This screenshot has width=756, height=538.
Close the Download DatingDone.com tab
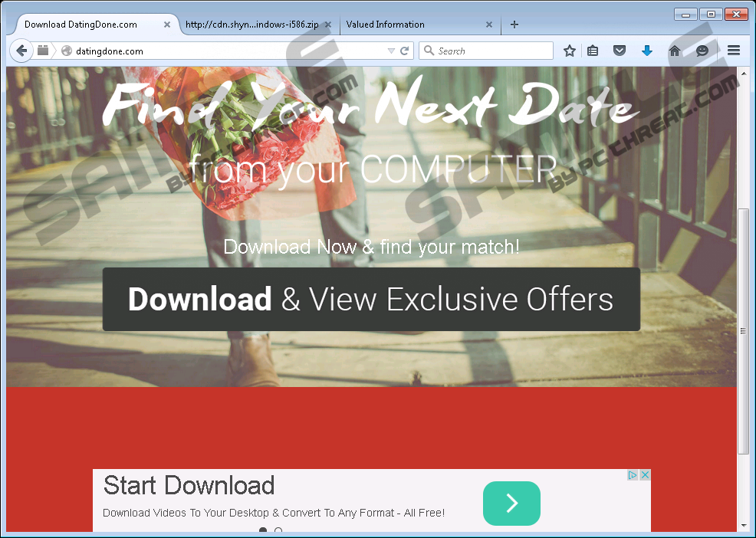(167, 25)
